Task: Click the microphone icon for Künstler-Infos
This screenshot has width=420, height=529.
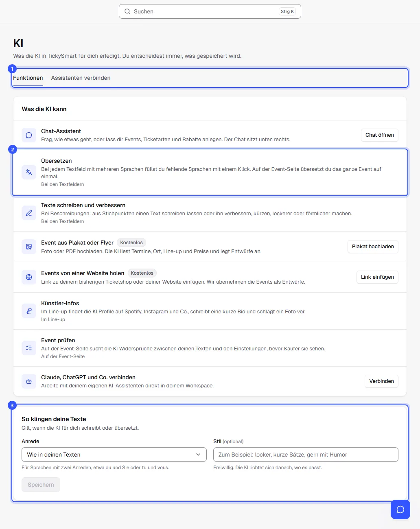Action: point(29,311)
